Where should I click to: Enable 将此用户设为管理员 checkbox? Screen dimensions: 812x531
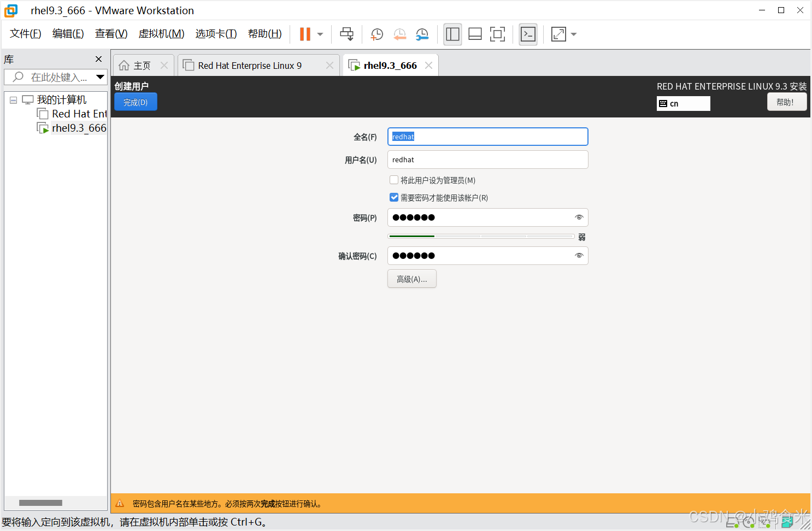394,180
